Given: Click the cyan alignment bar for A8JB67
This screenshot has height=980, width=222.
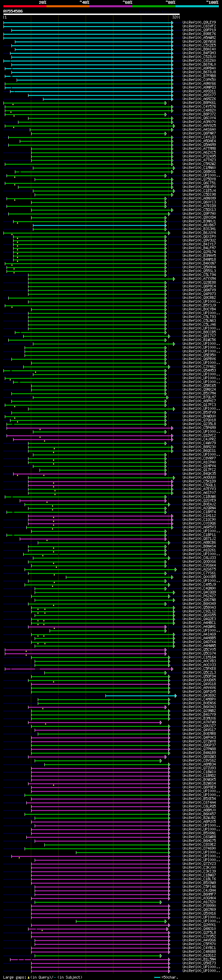Looking at the screenshot, I should click(100, 225).
